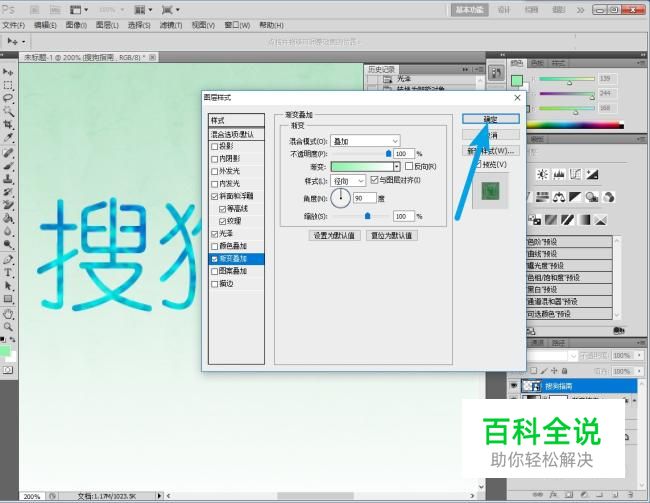Screen dimensions: 650x503
Task: Hide the 搜狗指南 text layer eye
Action: tap(514, 386)
